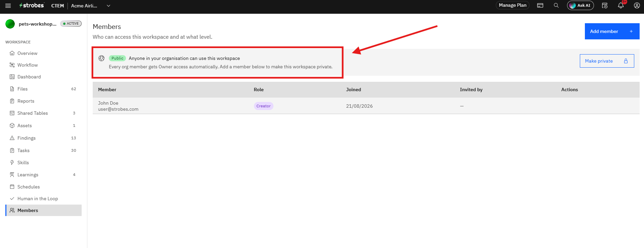Click the Invited by column header
The width and height of the screenshot is (644, 248).
pos(471,90)
